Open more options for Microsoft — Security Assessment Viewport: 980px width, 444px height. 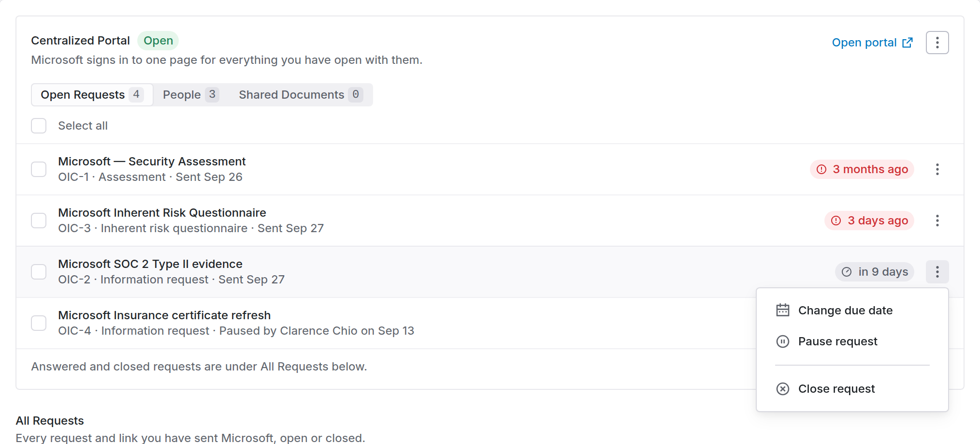(x=937, y=169)
